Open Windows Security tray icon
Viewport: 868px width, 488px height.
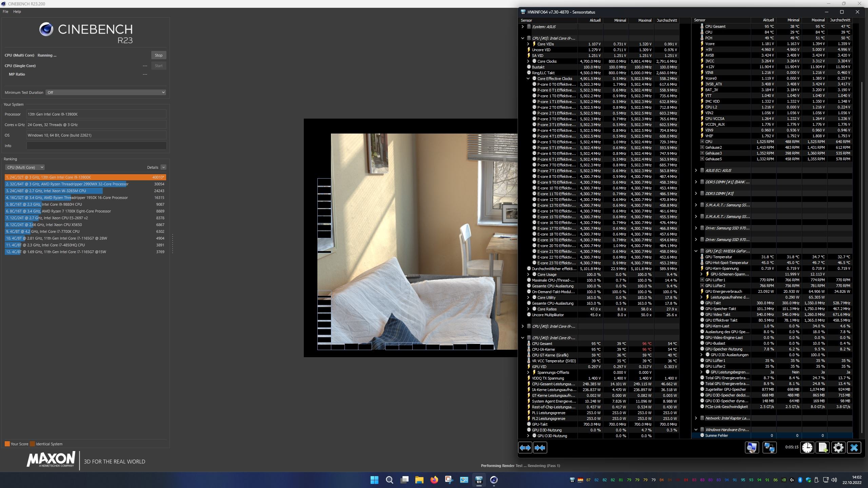[x=808, y=480]
